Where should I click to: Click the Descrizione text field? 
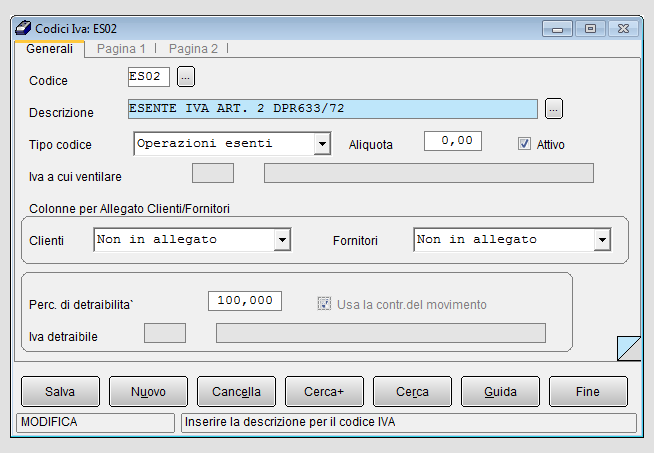point(333,109)
